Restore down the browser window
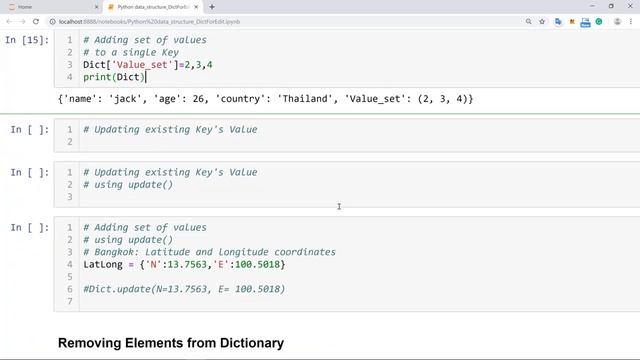The height and width of the screenshot is (360, 640). [x=611, y=6]
